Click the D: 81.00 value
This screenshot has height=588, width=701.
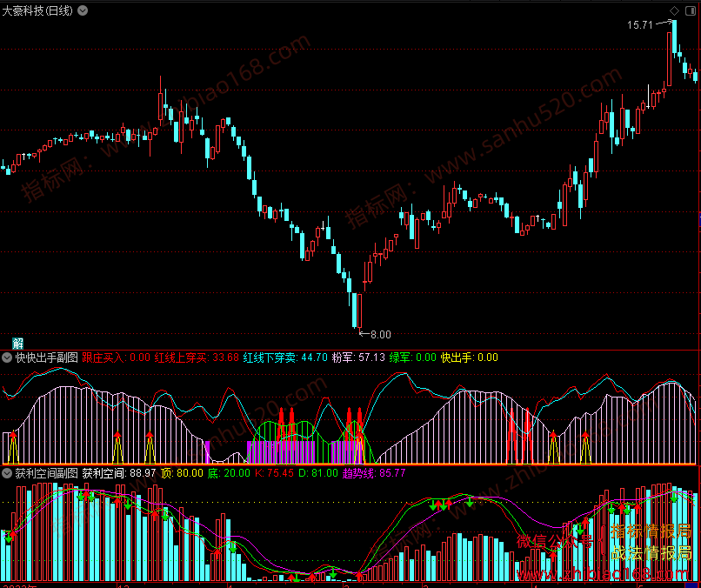point(318,473)
